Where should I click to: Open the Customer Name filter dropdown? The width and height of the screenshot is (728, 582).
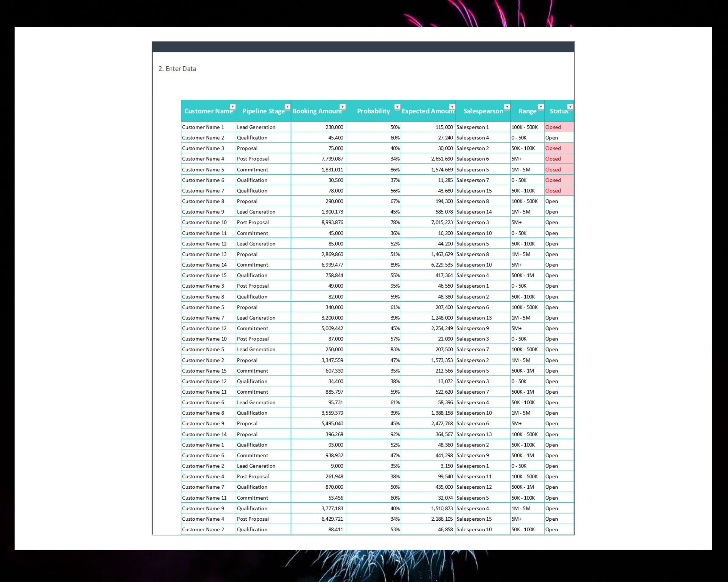click(232, 106)
